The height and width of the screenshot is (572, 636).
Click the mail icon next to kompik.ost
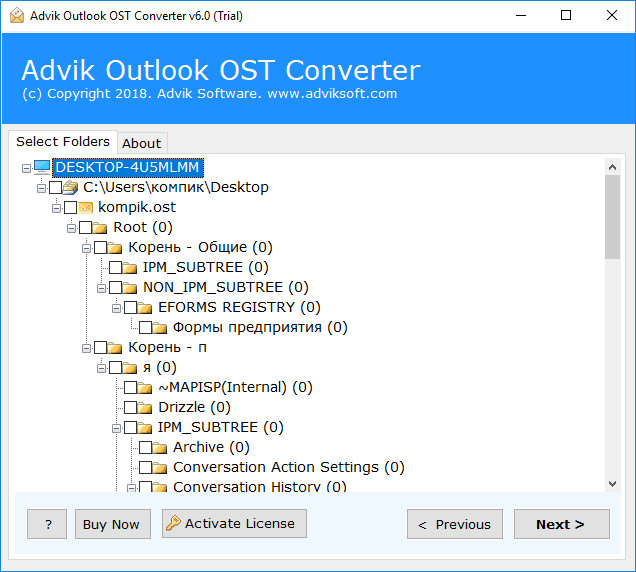click(86, 207)
